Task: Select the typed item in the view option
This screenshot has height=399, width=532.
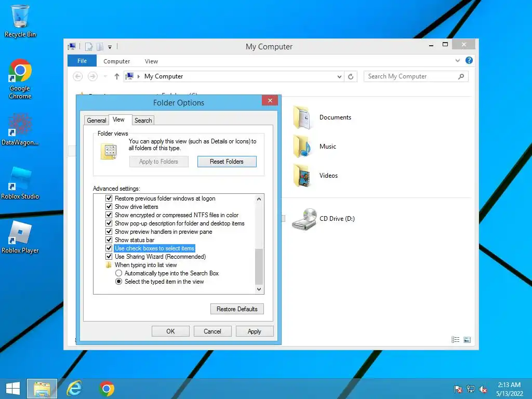Action: (x=118, y=282)
